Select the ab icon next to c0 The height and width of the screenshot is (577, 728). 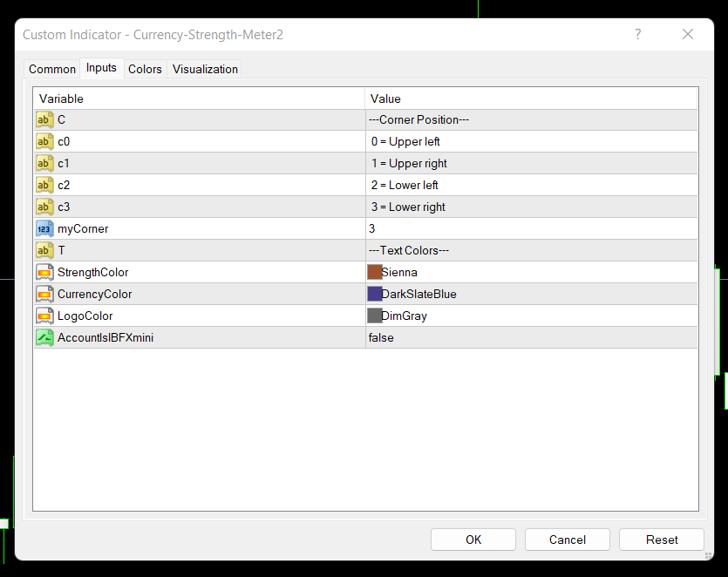(44, 141)
